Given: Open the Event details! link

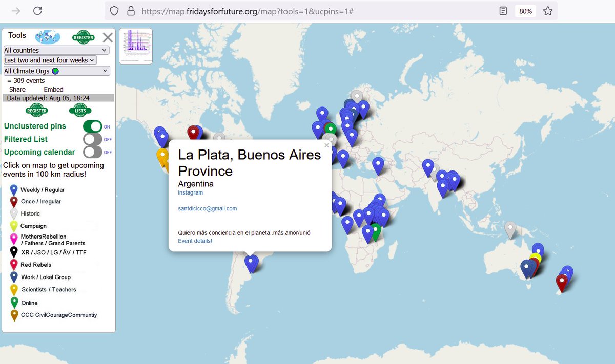Looking at the screenshot, I should (195, 241).
